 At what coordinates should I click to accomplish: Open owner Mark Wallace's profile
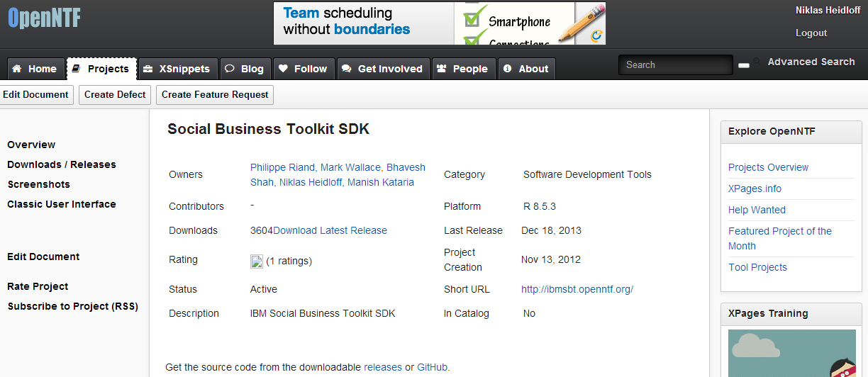click(x=350, y=167)
